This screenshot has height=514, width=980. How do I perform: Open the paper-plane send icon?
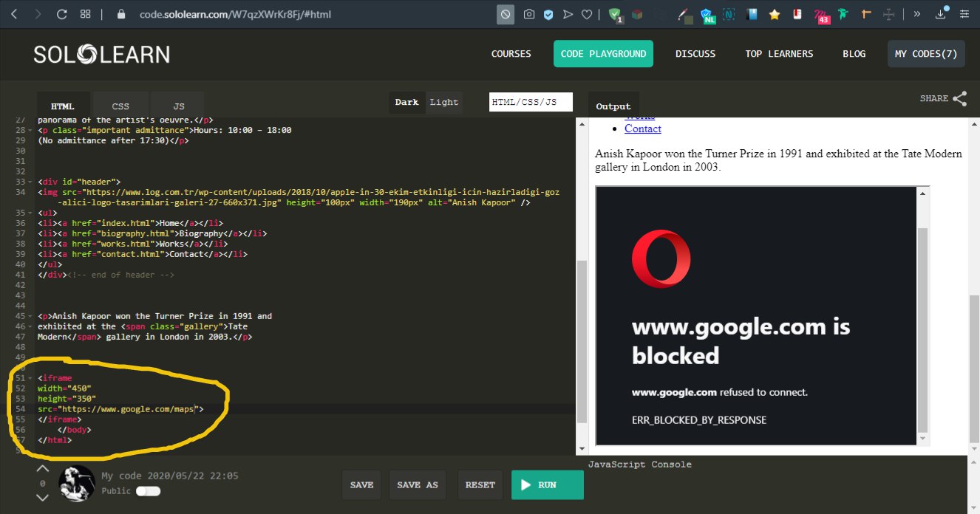pos(568,14)
